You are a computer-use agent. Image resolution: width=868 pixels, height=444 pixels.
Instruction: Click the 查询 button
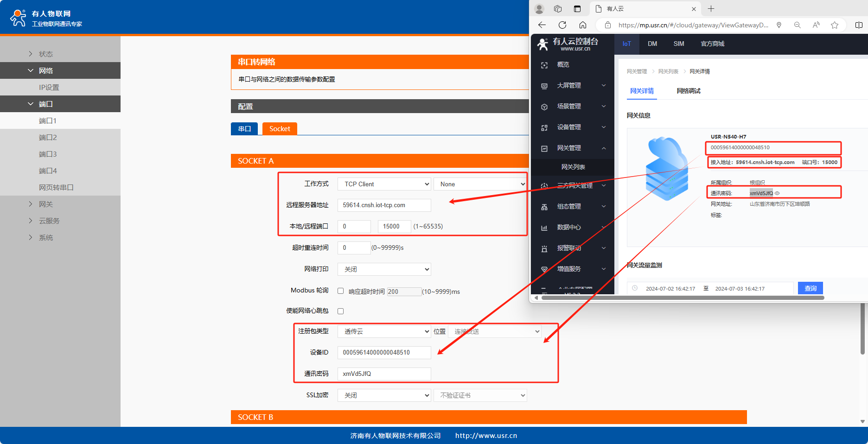(x=810, y=288)
